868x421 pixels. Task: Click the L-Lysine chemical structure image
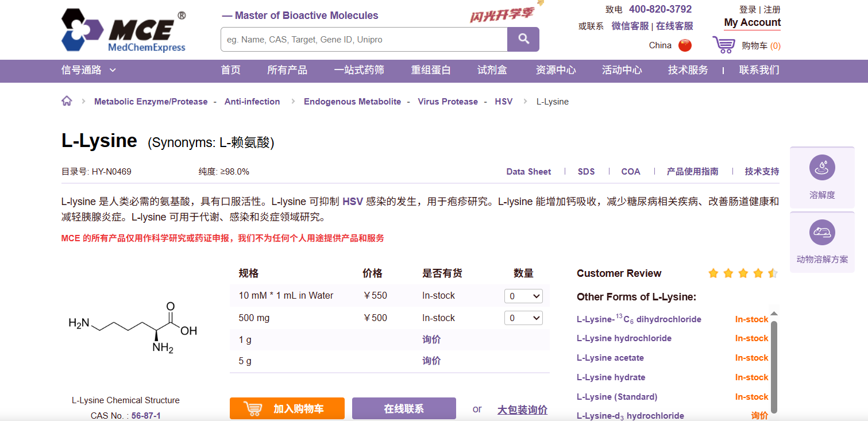click(133, 328)
